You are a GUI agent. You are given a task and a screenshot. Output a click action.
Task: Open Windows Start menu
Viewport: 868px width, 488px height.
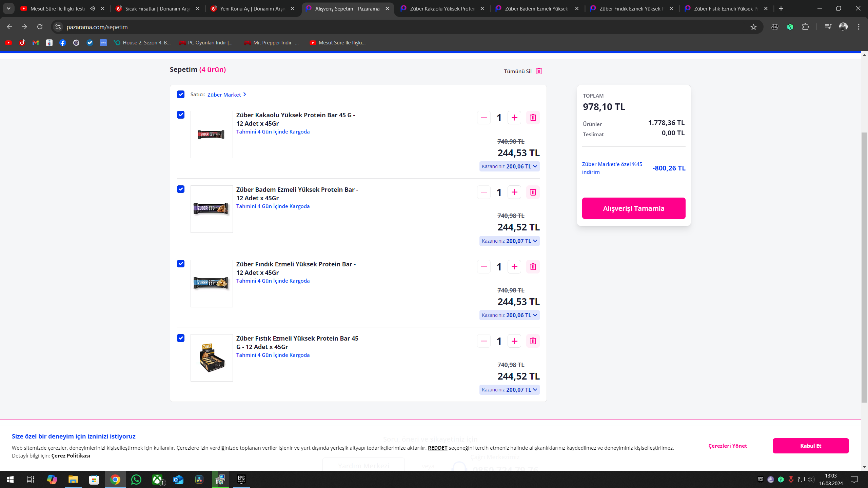(x=10, y=480)
